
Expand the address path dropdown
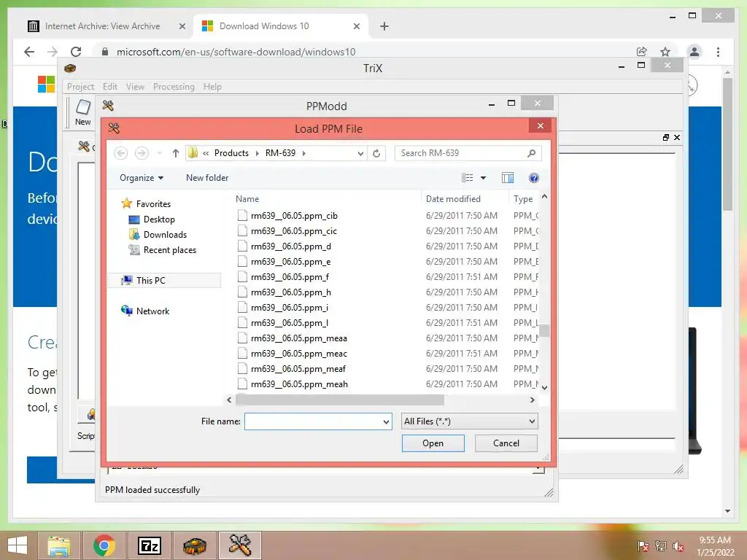tap(360, 153)
